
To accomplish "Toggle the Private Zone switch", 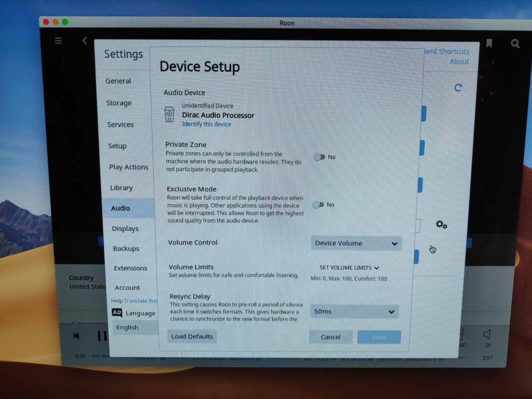I will (319, 157).
